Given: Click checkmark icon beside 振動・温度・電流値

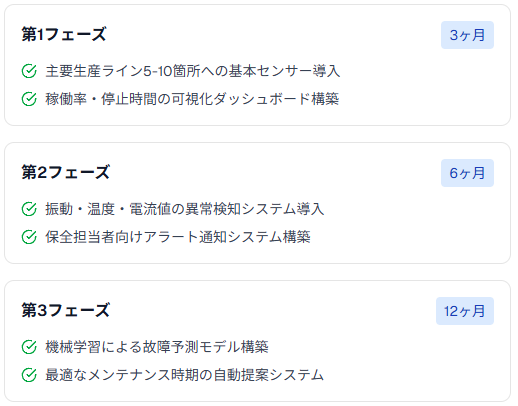Looking at the screenshot, I should (x=29, y=209).
